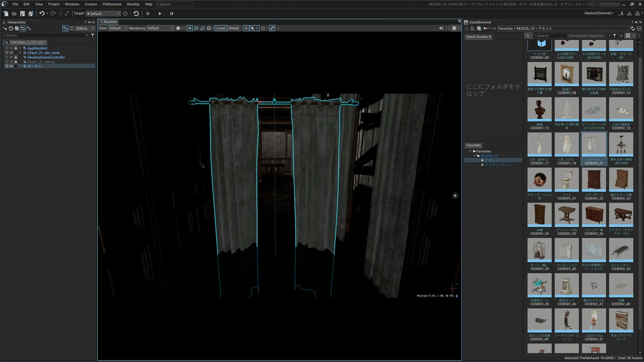This screenshot has width=644, height=362.
Task: Save with the floppy disk icon
Action: [22, 14]
